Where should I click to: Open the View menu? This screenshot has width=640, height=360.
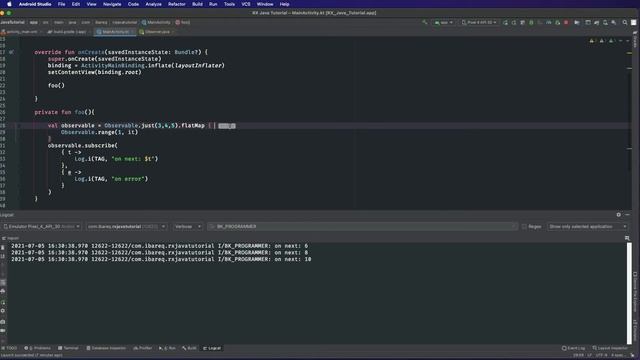click(x=91, y=4)
